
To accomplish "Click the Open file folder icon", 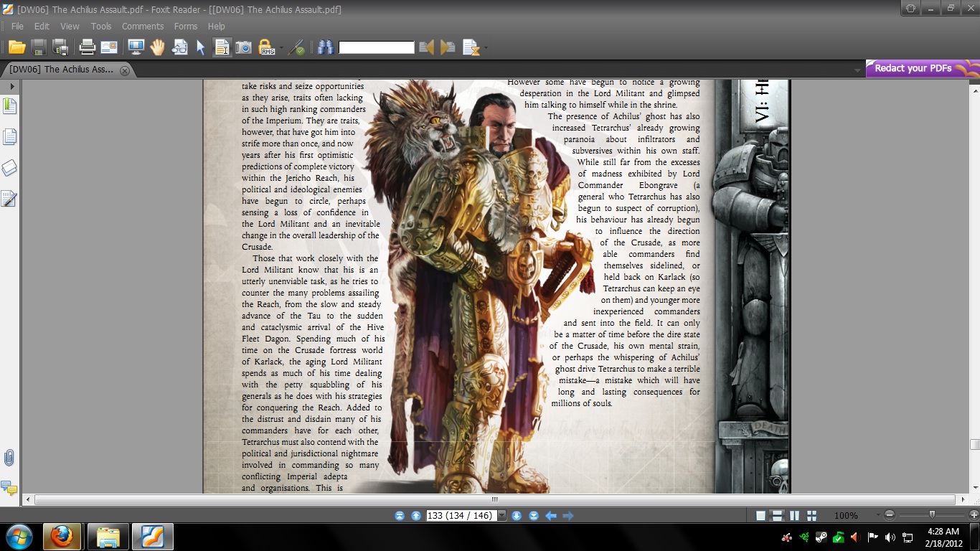I will click(17, 47).
